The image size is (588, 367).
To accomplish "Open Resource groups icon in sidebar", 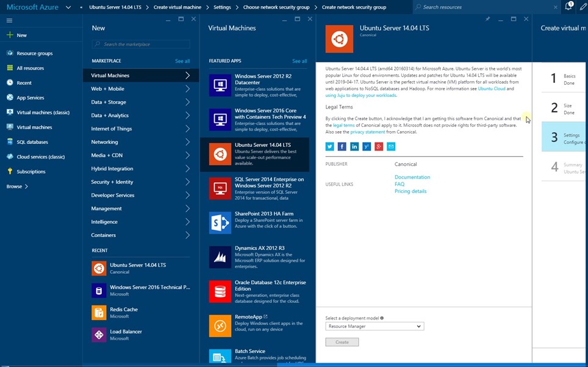I will [x=10, y=53].
